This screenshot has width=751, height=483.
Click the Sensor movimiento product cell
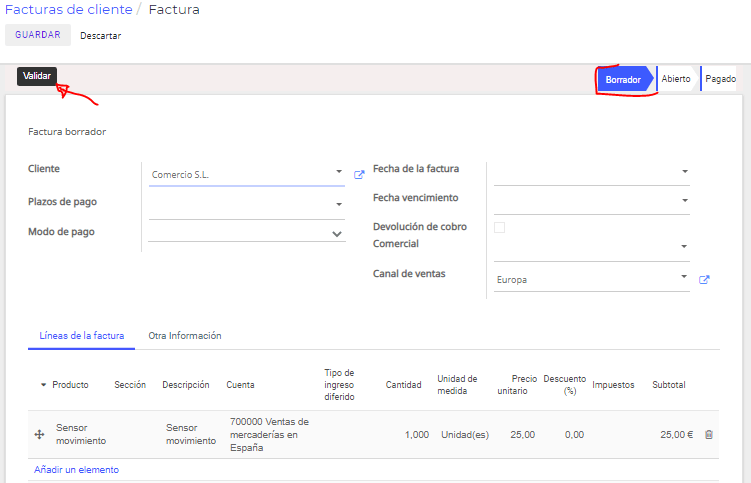(81, 434)
